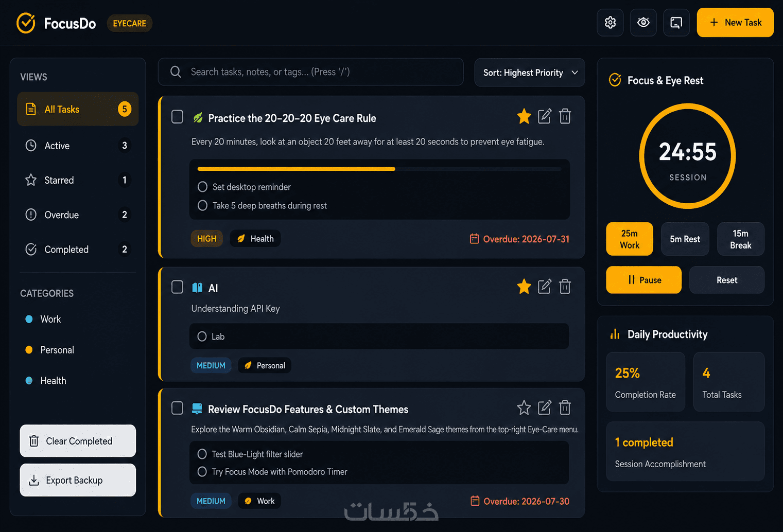Select the All Tasks view

[78, 109]
